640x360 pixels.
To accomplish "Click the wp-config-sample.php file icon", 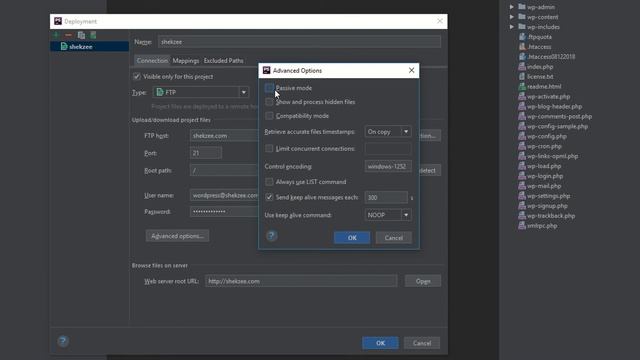I will (522, 126).
